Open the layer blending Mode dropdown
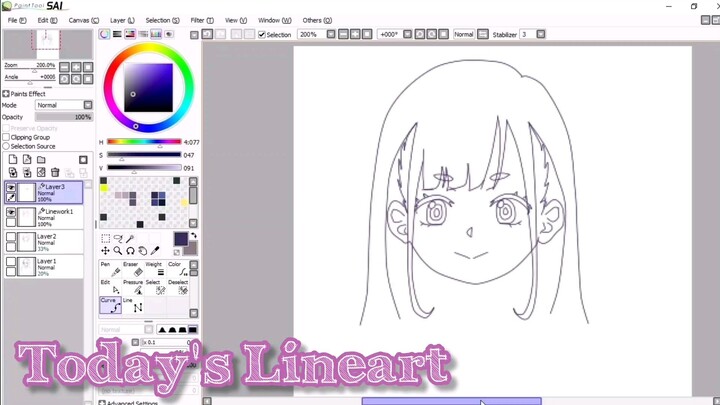720x405 pixels. coord(88,105)
